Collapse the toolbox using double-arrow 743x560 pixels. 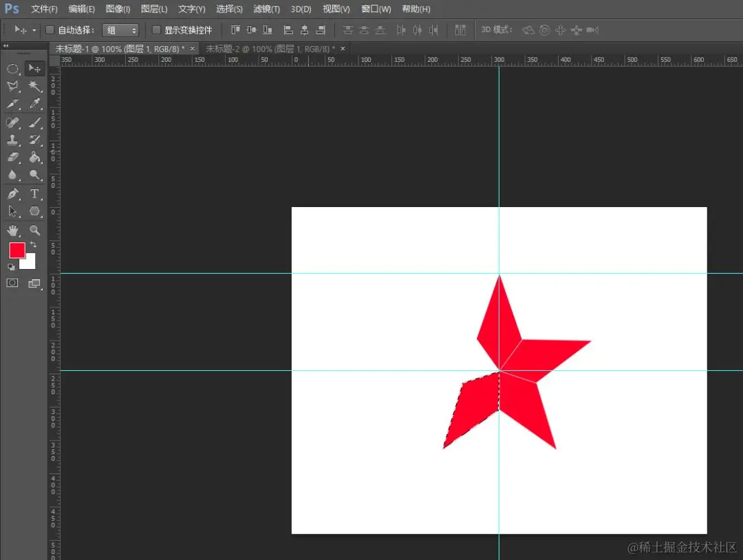[6, 46]
